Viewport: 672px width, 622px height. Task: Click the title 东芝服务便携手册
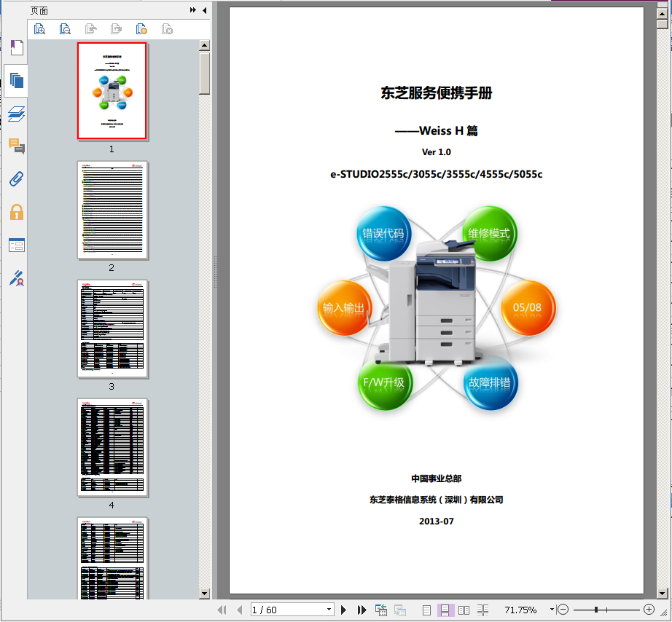tap(437, 93)
